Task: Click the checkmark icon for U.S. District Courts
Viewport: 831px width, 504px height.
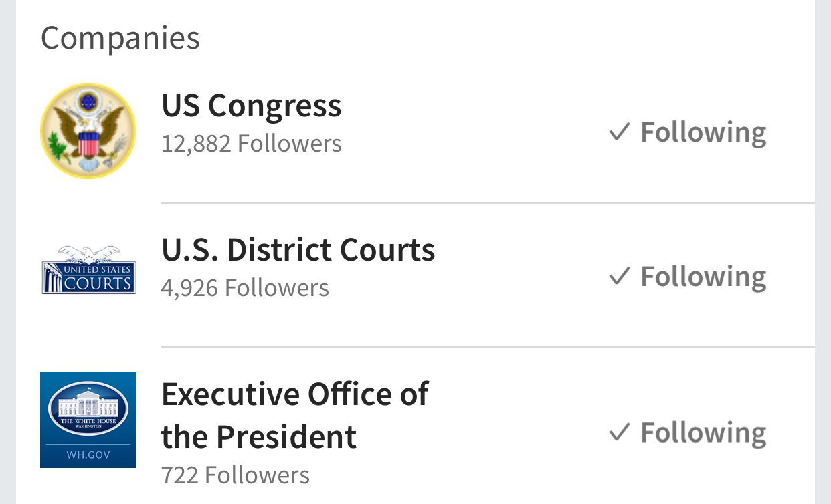Action: pos(620,276)
